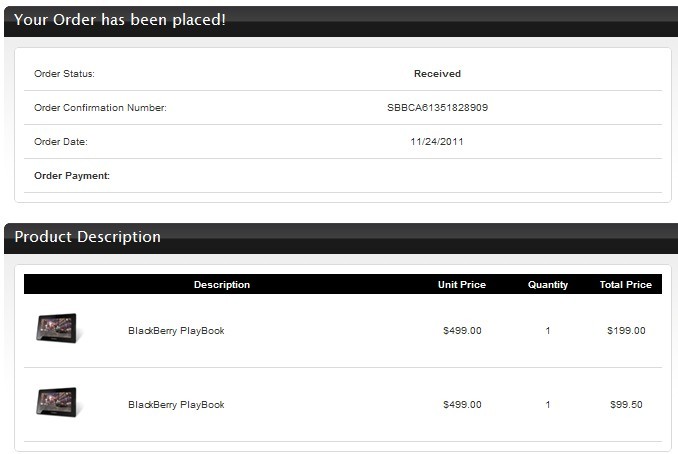Click PlayBook thumbnail in the $99.50 row

tap(57, 402)
